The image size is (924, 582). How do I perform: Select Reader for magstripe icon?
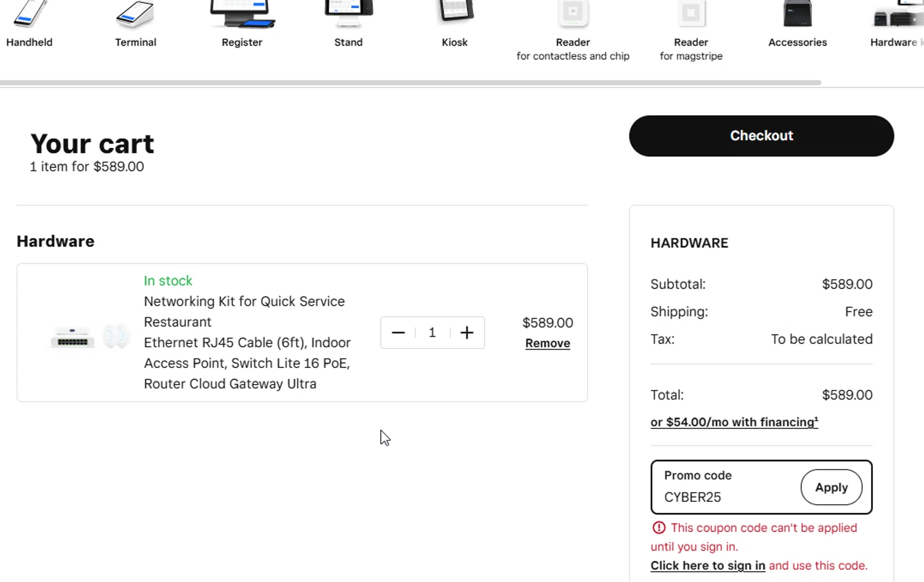click(x=691, y=15)
